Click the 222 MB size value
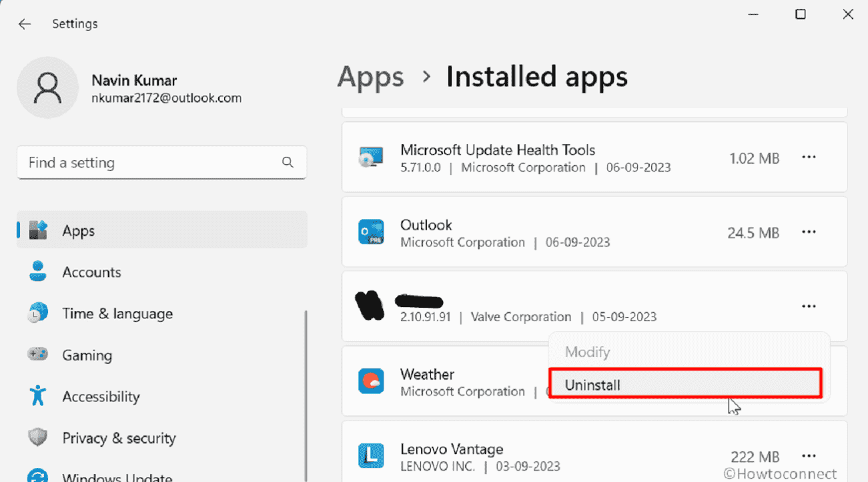 [755, 457]
